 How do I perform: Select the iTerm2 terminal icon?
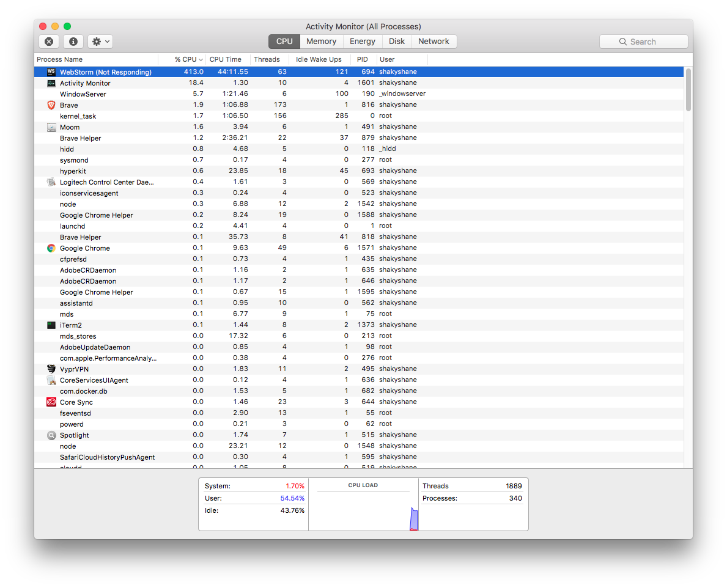pyautogui.click(x=51, y=325)
